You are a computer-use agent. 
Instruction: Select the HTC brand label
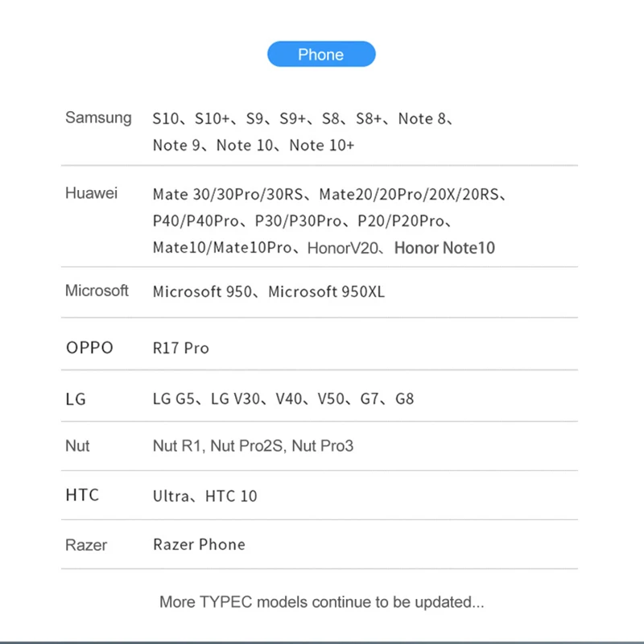82,495
